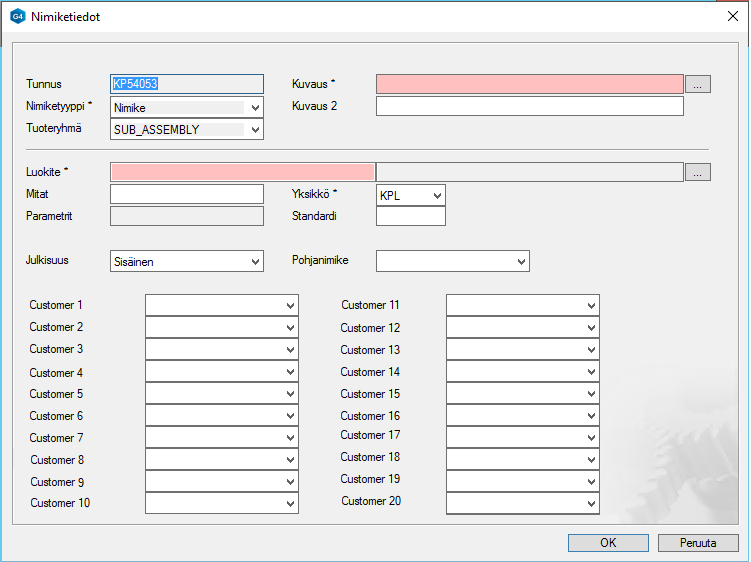Screen dimensions: 751x562
Task: Focus the pink Kuvaus required field
Action: click(x=529, y=84)
